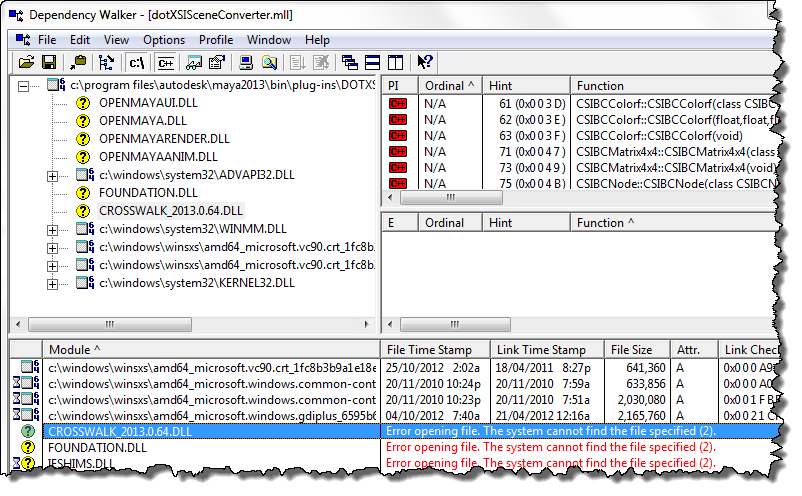
Task: Open the Profile menu
Action: [216, 40]
